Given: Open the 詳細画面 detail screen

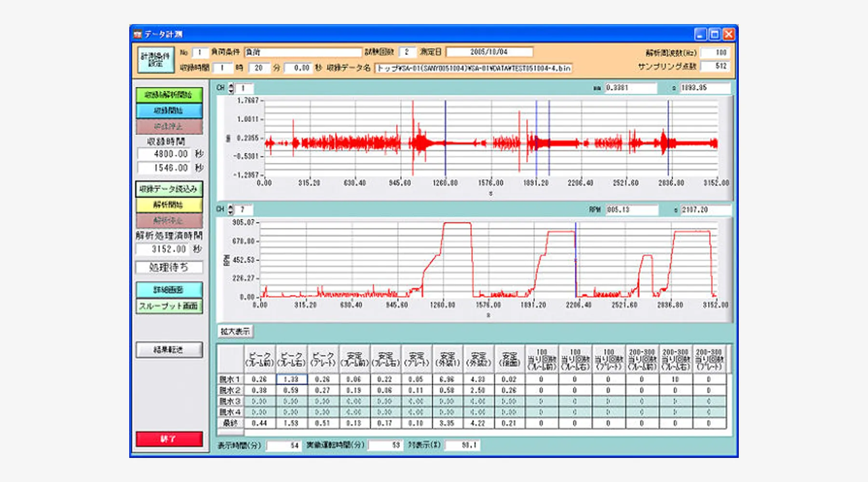Looking at the screenshot, I should pyautogui.click(x=169, y=290).
